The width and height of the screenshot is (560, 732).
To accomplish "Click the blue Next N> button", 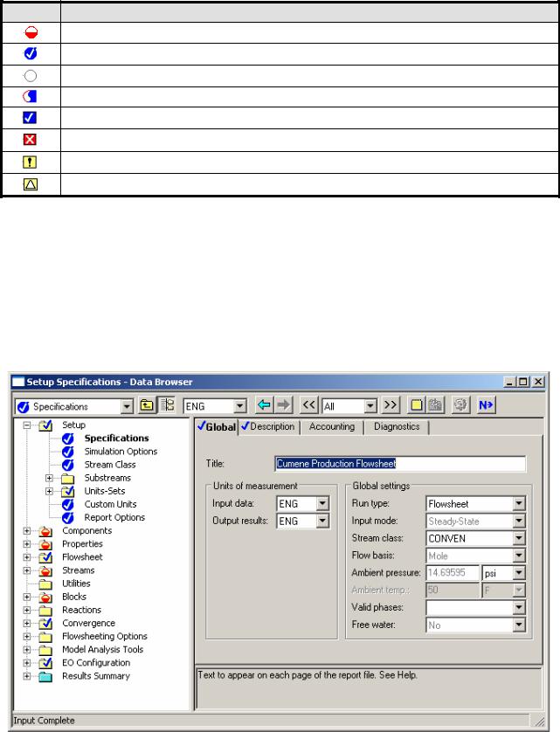I will (x=487, y=404).
